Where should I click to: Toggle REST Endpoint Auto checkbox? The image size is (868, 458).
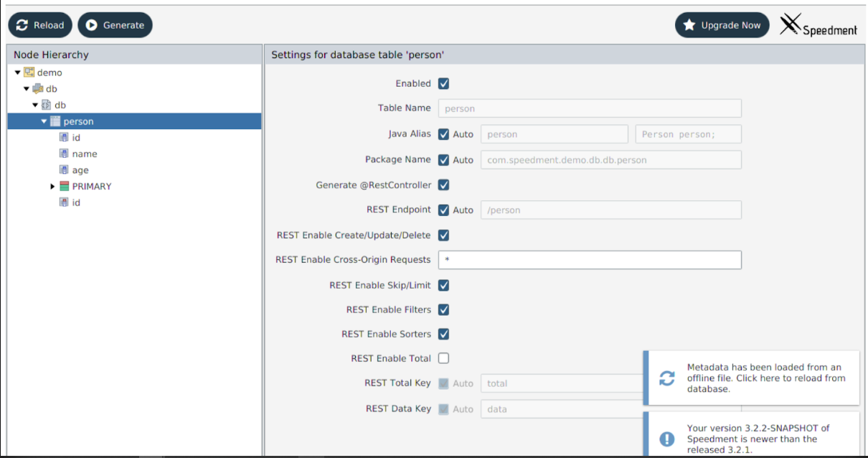pos(444,210)
